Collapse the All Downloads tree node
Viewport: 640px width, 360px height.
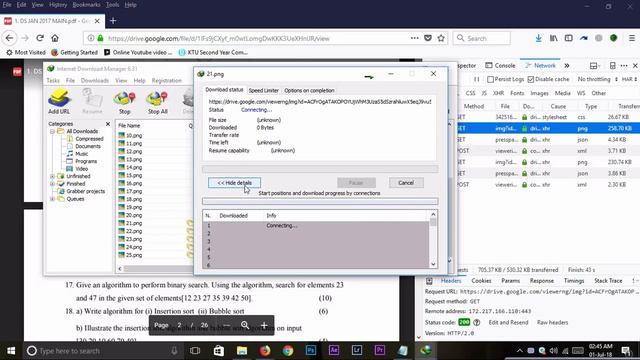point(52,131)
